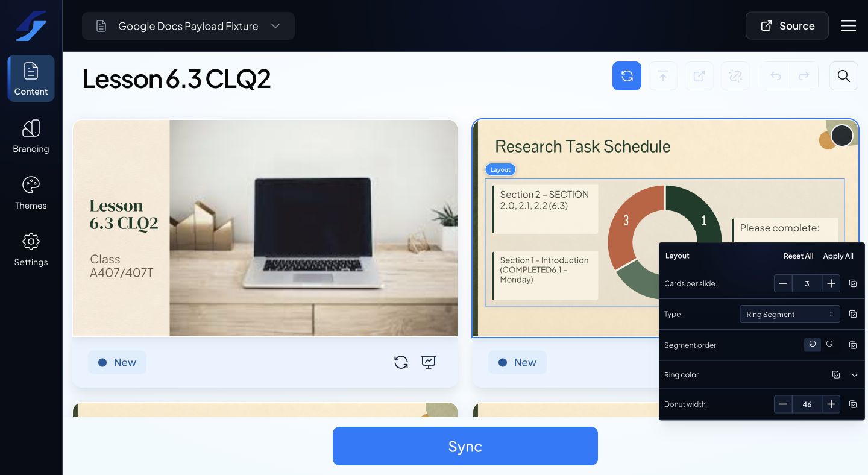Click the open-external icon beside the upload arrow
Image resolution: width=868 pixels, height=475 pixels.
[699, 76]
